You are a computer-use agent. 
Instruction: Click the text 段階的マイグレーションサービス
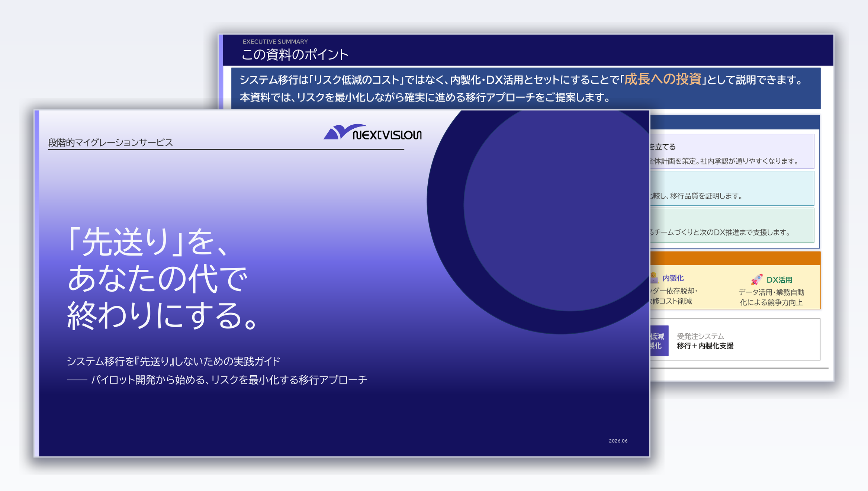(110, 142)
